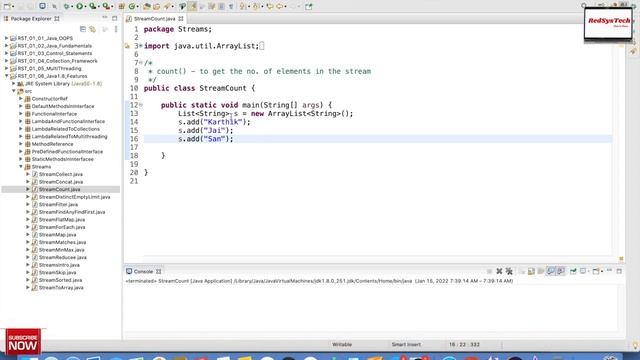
Task: Switch to the StreamCount.java editor tab
Action: pos(154,19)
